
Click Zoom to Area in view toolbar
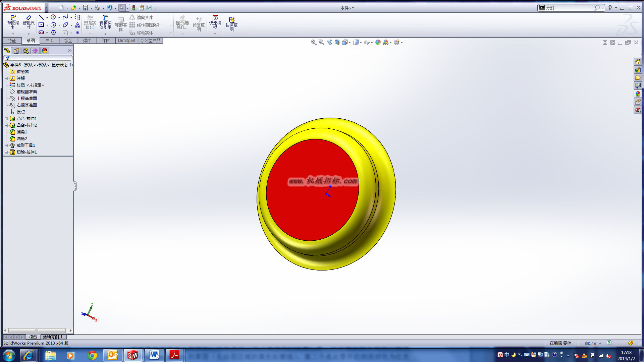[321, 42]
